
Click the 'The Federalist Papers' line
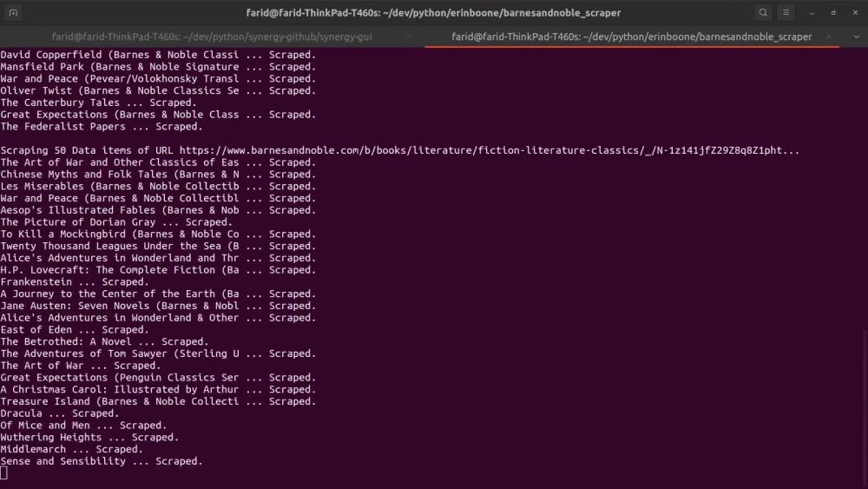[102, 127]
